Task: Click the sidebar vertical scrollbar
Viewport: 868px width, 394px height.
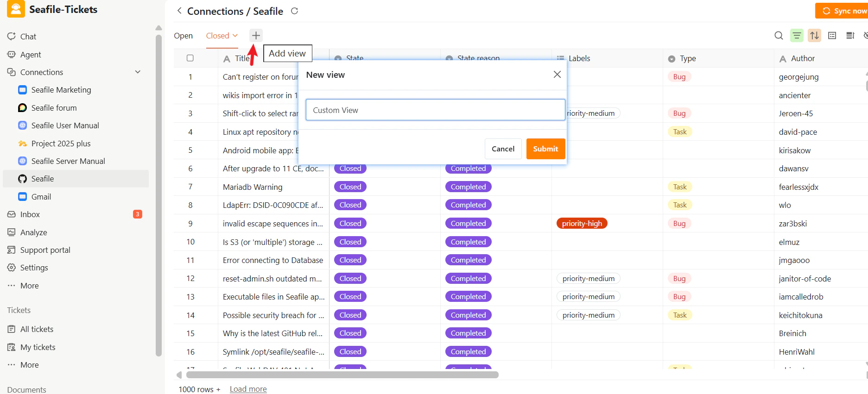Action: 158,194
